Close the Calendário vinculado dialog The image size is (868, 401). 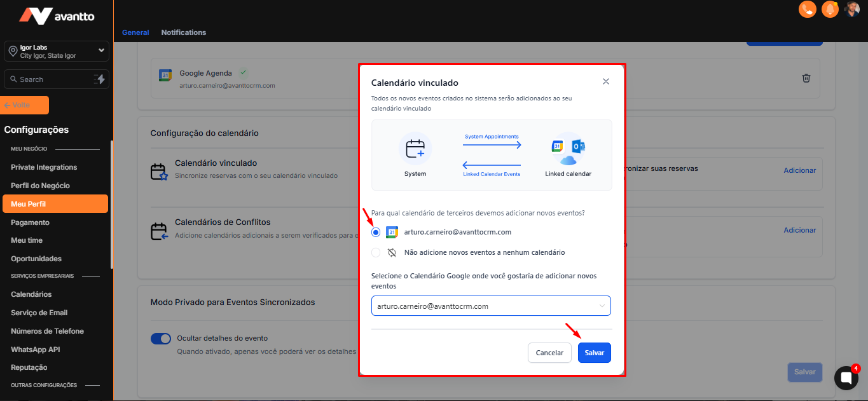click(605, 81)
